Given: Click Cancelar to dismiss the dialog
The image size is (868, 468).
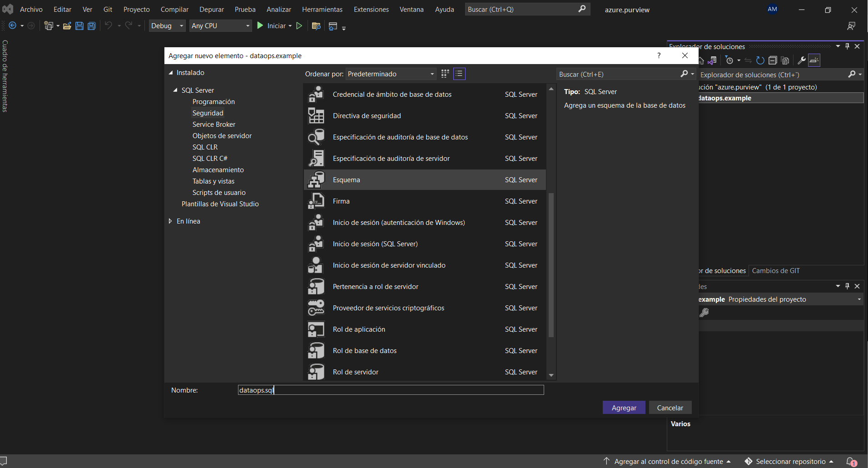Looking at the screenshot, I should coord(670,407).
